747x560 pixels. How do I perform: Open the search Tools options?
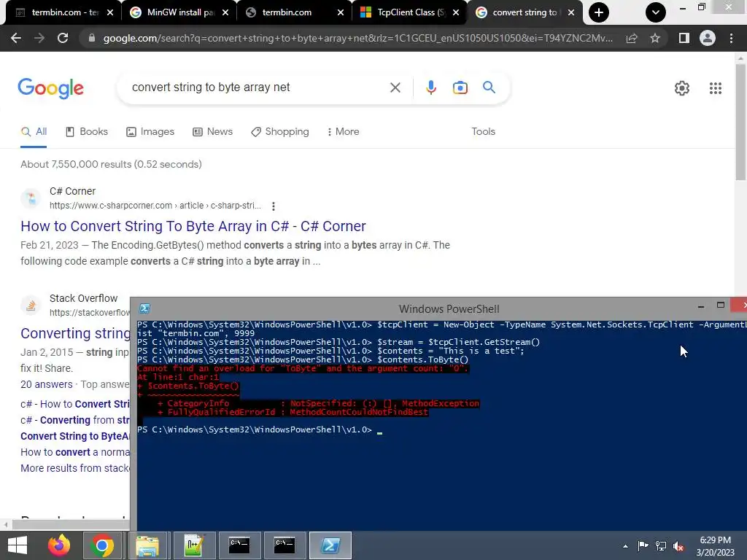point(483,132)
